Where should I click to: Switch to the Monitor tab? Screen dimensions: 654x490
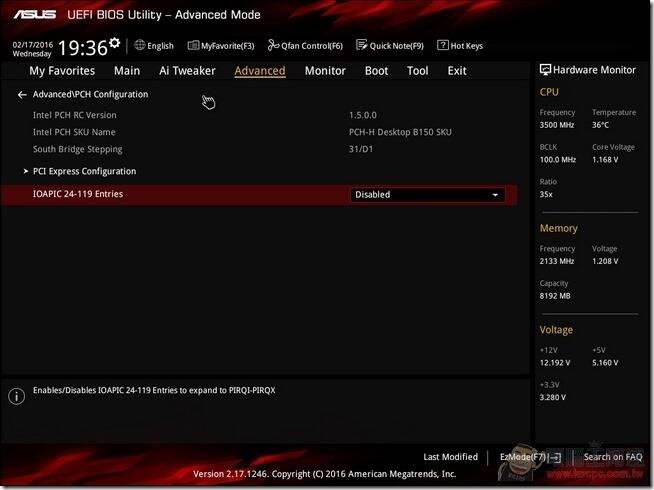tap(325, 71)
